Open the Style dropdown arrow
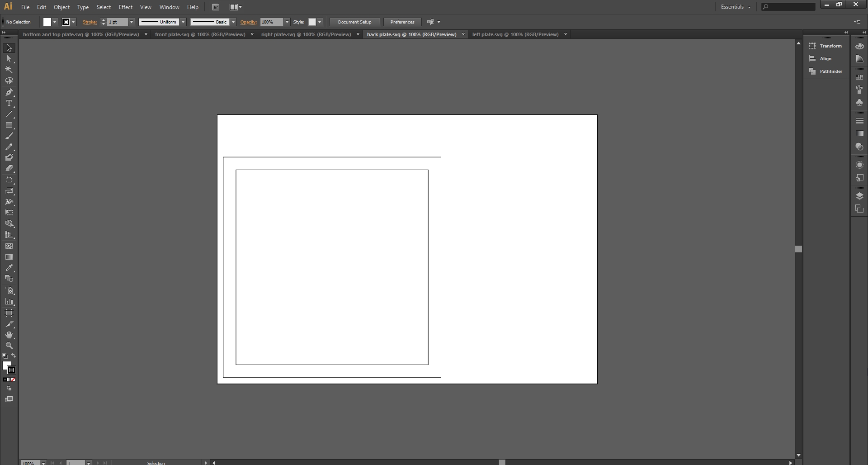 pyautogui.click(x=320, y=22)
